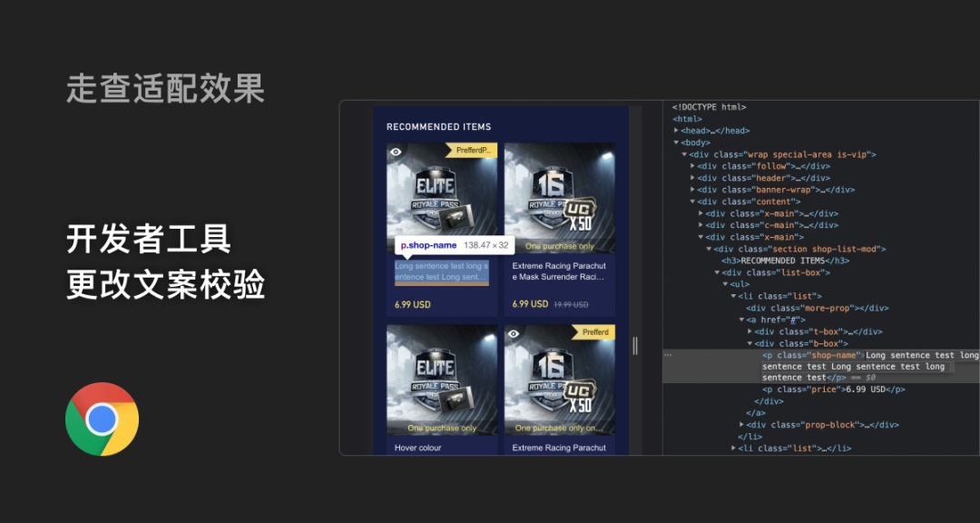Collapse the ul element node

pos(725,284)
